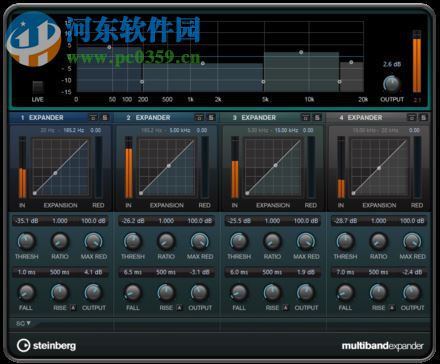This screenshot has height=364, width=440.
Task: Select the 1.0 ms fall time field
Action: (27, 272)
